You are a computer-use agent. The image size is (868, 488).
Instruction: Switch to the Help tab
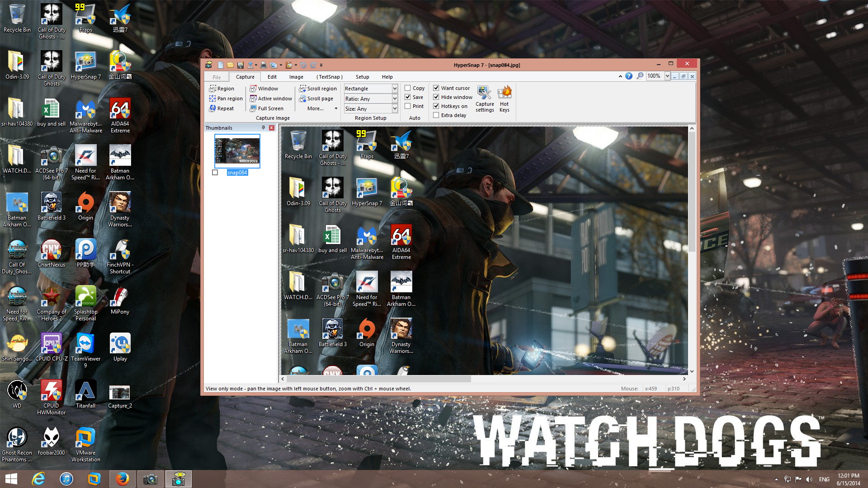coord(387,77)
